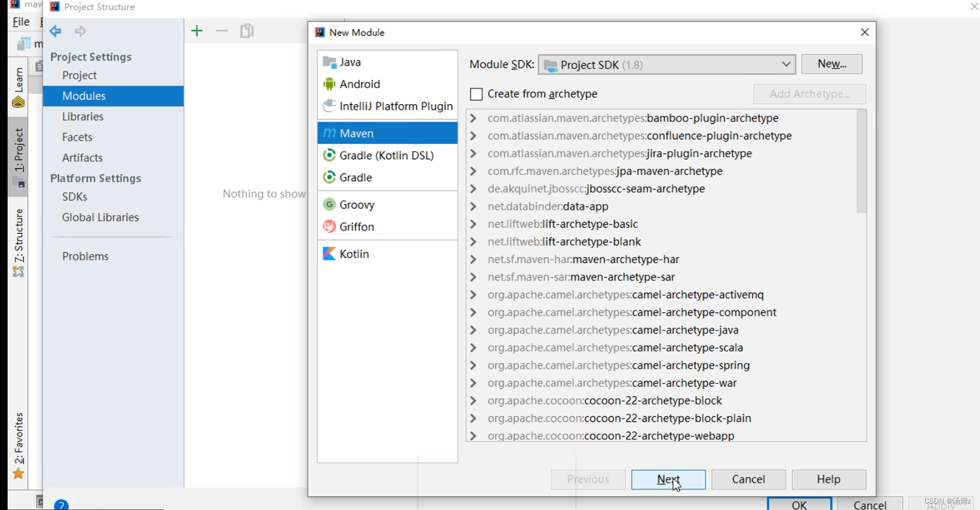
Task: Expand camel-archetype-component entry
Action: [474, 312]
